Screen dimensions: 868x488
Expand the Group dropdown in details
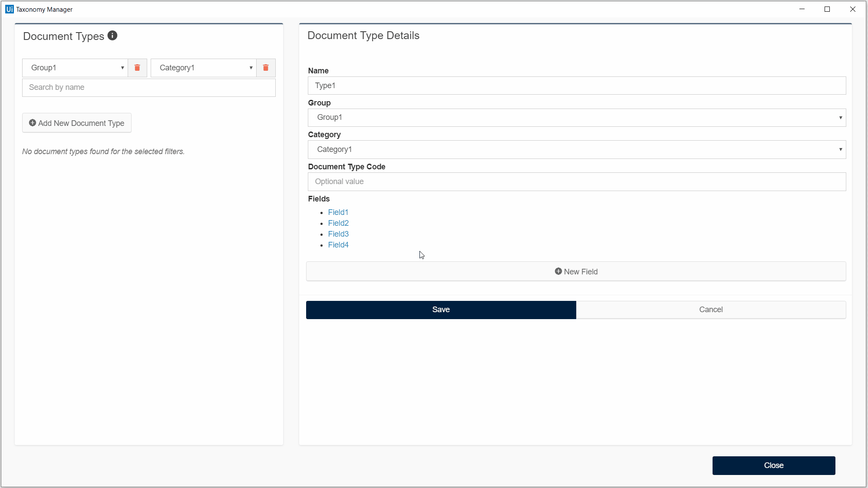(x=577, y=118)
